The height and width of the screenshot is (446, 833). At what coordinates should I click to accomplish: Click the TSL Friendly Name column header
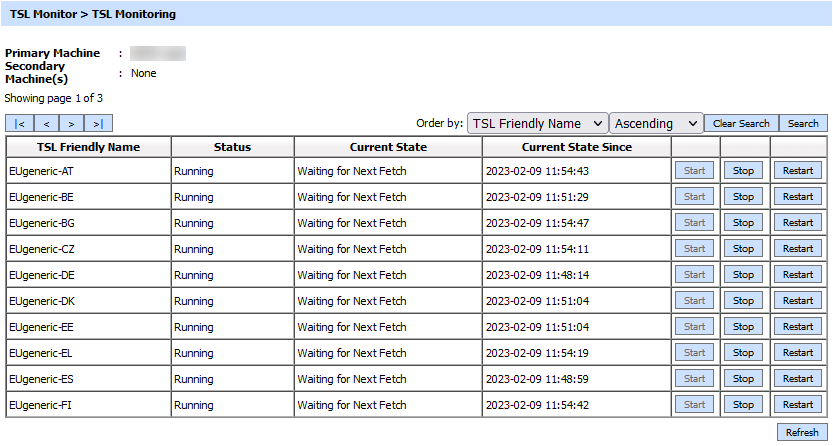tap(88, 147)
